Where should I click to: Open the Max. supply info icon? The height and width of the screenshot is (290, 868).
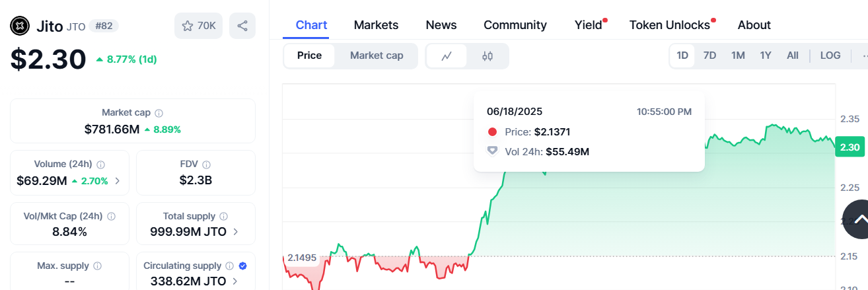pyautogui.click(x=98, y=266)
